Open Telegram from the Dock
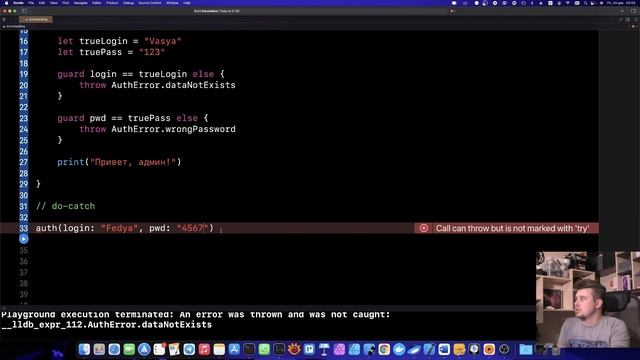The image size is (640, 360). click(189, 349)
